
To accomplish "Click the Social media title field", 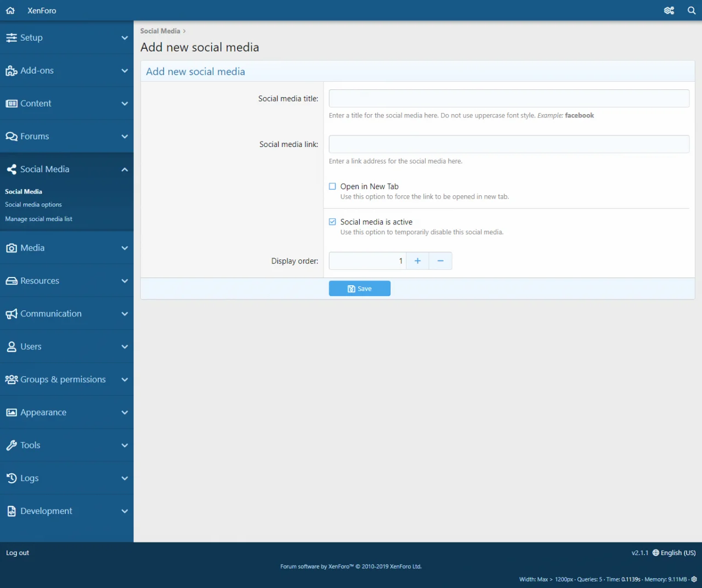I will click(508, 99).
